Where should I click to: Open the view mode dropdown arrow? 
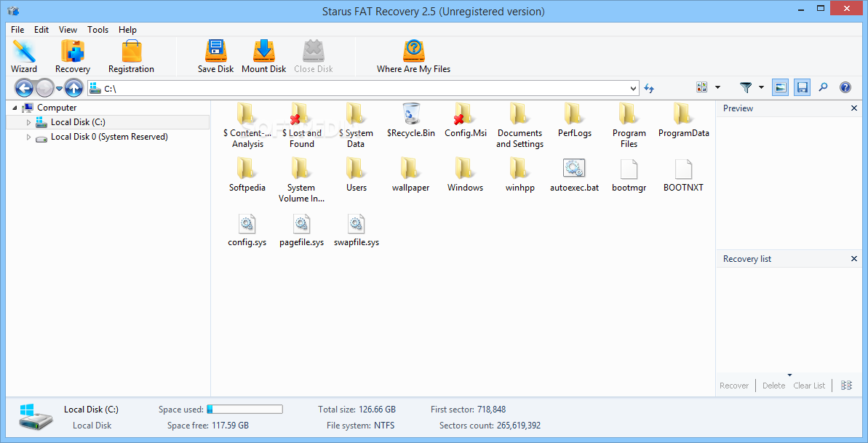[718, 87]
